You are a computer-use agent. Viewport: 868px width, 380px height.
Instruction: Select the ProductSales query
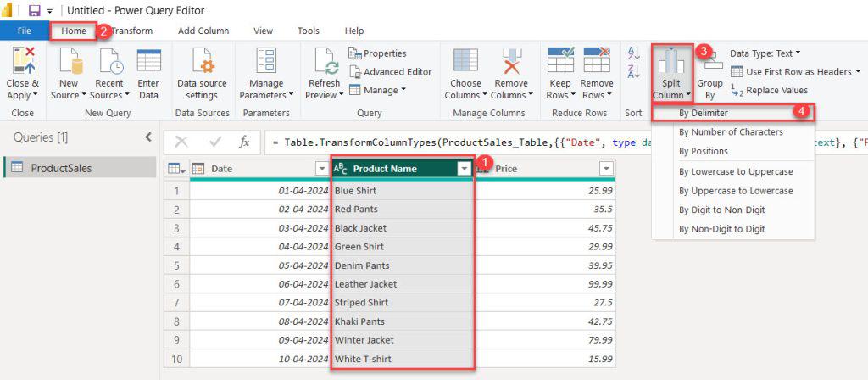(x=81, y=168)
